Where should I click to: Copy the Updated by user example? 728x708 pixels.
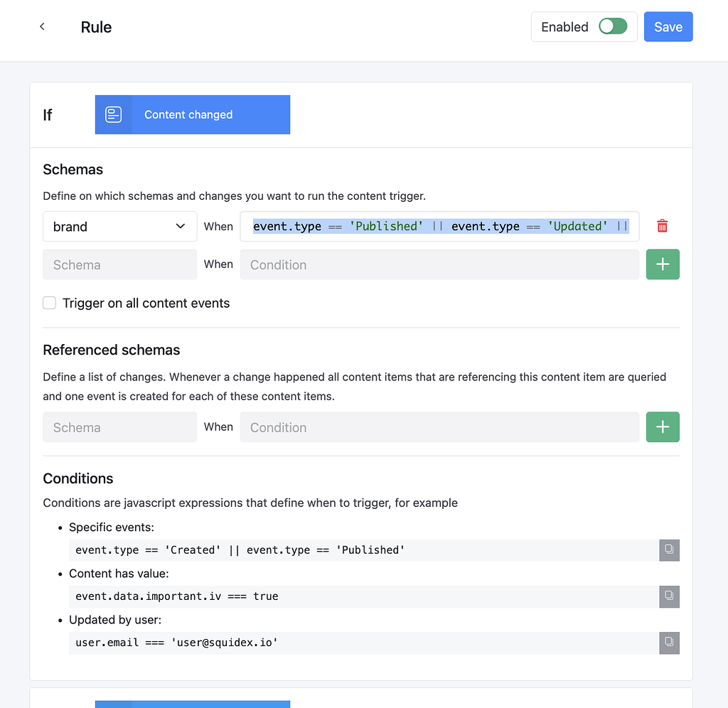point(669,643)
